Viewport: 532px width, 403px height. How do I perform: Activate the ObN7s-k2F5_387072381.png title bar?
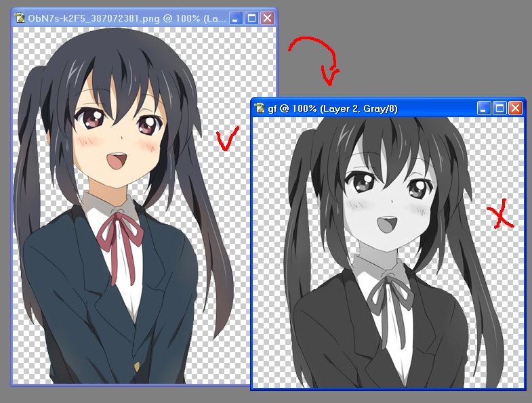click(144, 18)
